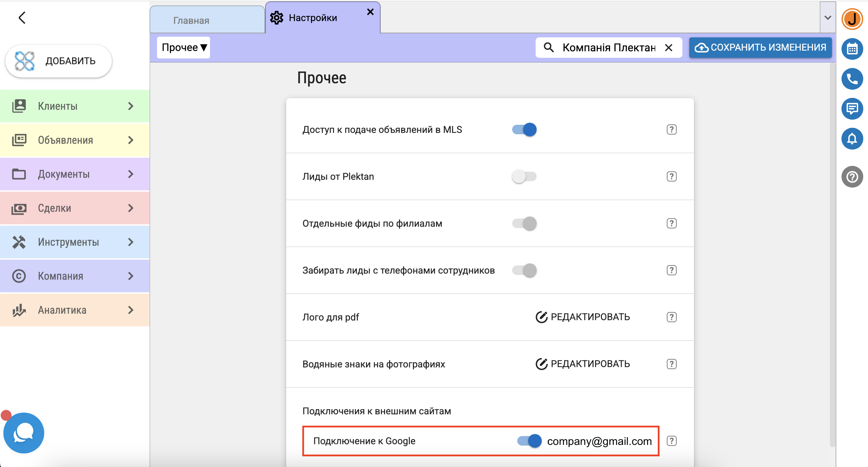The width and height of the screenshot is (868, 467).
Task: Click help icon for Лиды от Plektan
Action: tap(671, 176)
